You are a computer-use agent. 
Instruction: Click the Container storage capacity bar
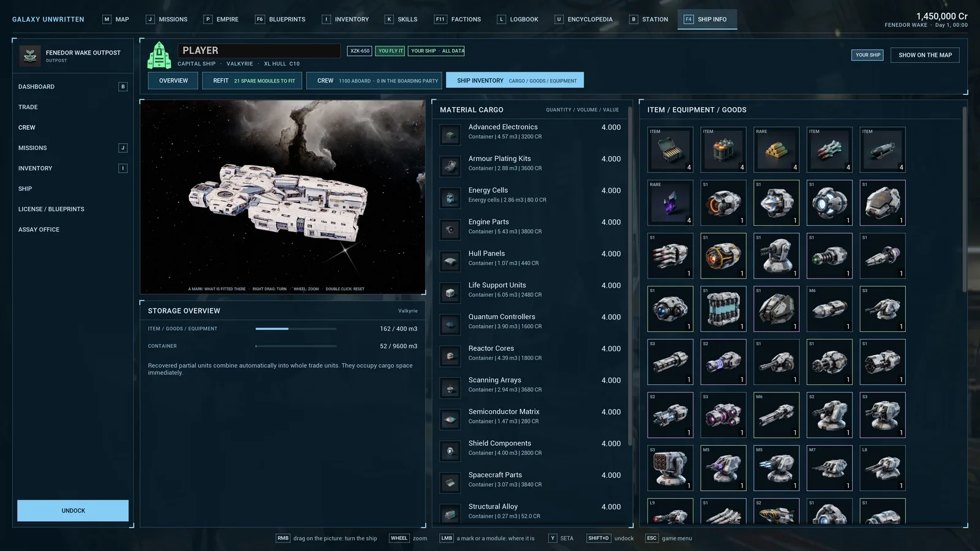pos(296,346)
